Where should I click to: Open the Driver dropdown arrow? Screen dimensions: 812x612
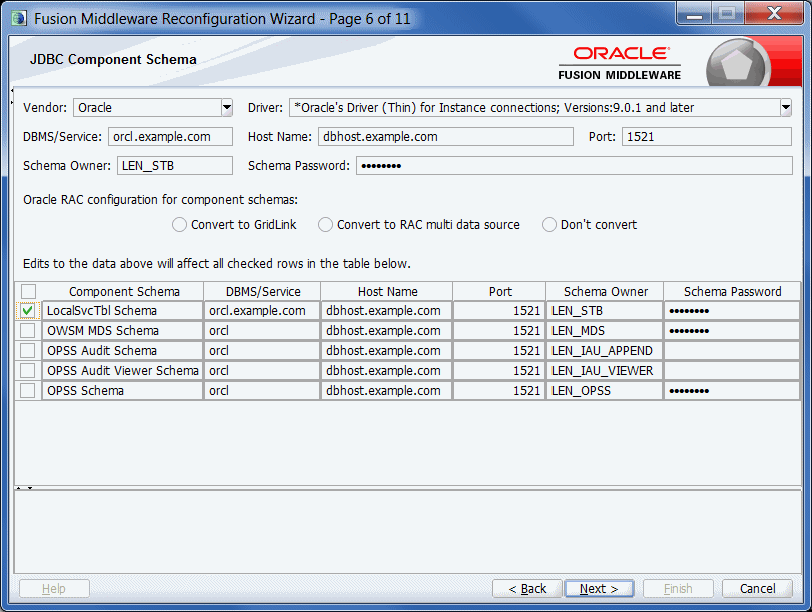coord(786,108)
